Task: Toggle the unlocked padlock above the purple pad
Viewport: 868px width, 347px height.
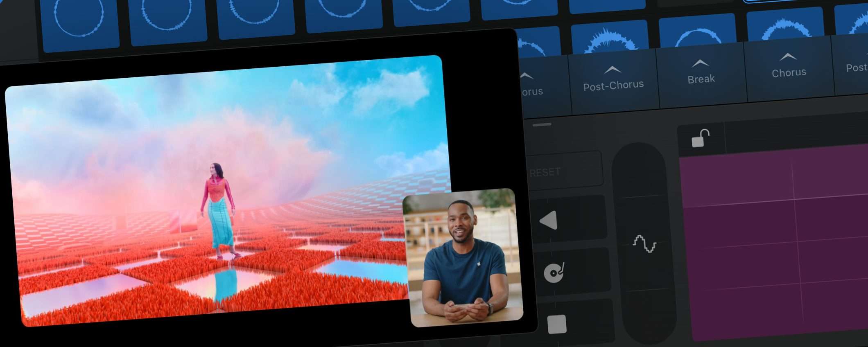Action: click(x=701, y=138)
